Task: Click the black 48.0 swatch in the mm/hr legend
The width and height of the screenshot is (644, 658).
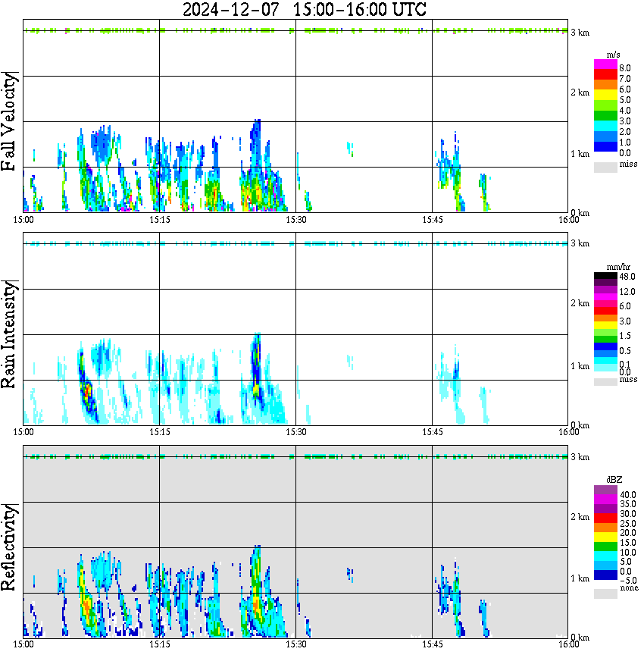Action: click(x=605, y=276)
